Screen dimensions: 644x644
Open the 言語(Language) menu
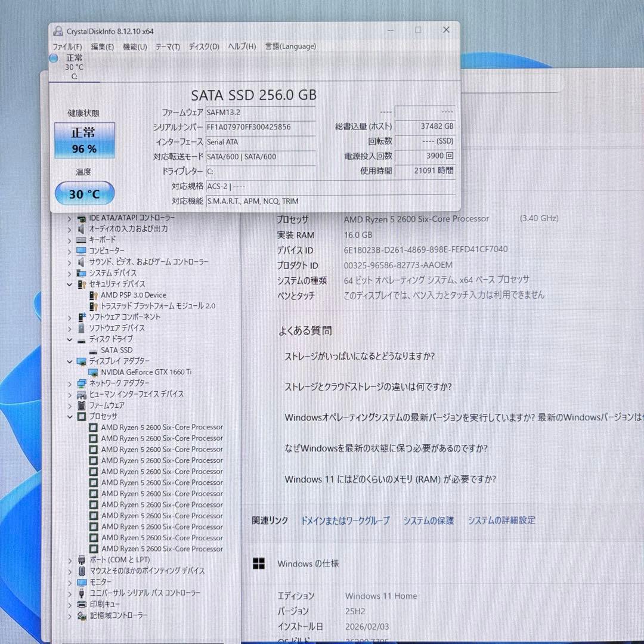click(x=290, y=46)
